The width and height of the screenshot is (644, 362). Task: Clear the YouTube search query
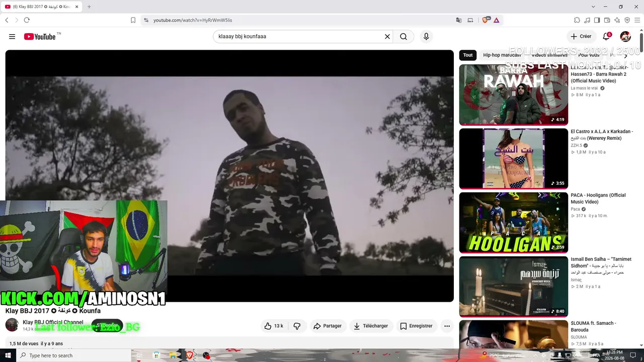pos(387,36)
